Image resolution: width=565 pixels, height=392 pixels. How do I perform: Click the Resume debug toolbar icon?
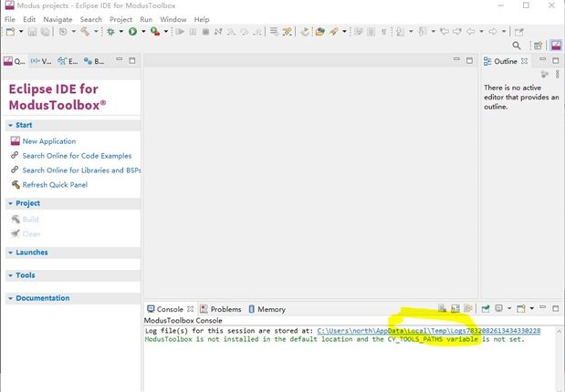[x=180, y=32]
